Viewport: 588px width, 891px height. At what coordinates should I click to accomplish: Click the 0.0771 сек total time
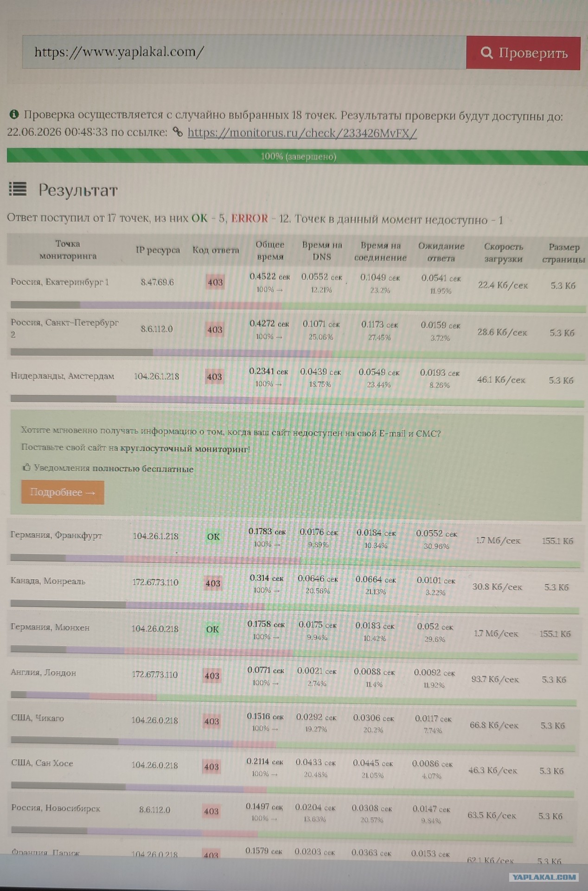266,671
